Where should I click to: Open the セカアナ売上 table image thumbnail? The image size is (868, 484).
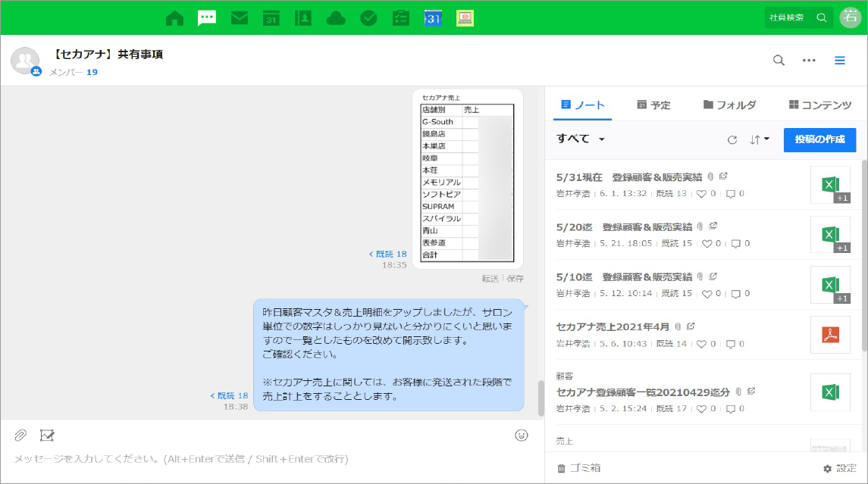pyautogui.click(x=468, y=179)
